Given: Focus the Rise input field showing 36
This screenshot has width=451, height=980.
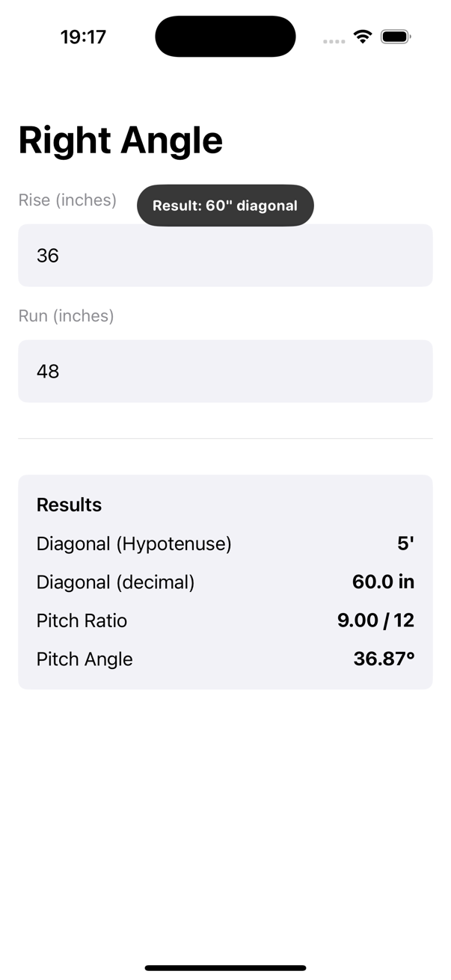Looking at the screenshot, I should (x=225, y=256).
